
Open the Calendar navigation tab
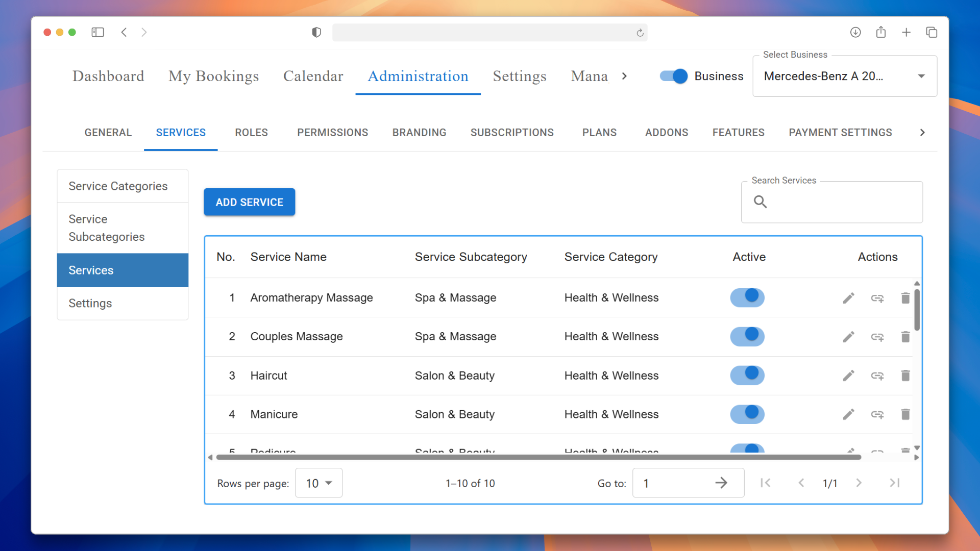tap(313, 76)
